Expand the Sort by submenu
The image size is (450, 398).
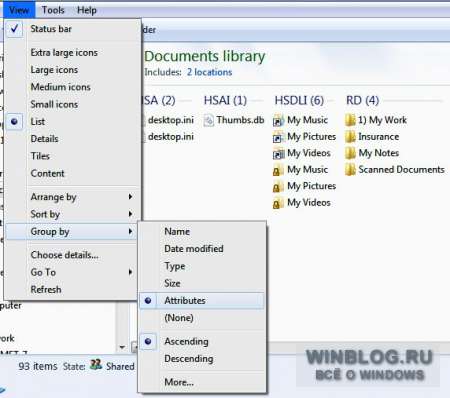[72, 214]
